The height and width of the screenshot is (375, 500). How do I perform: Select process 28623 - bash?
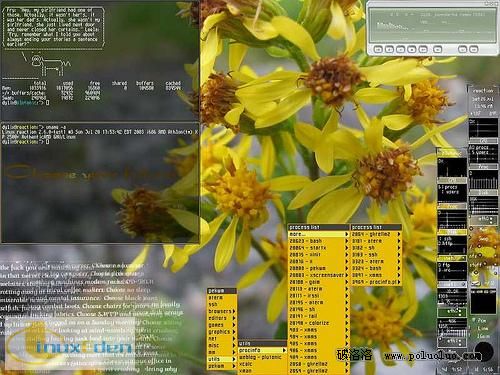[318, 241]
